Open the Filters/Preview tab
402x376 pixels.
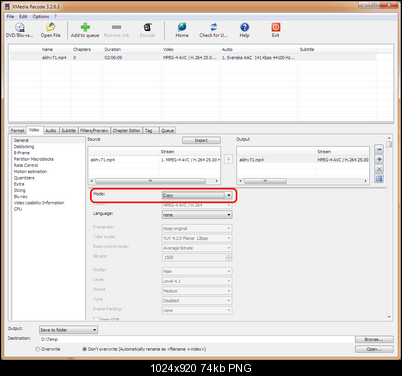tap(94, 130)
